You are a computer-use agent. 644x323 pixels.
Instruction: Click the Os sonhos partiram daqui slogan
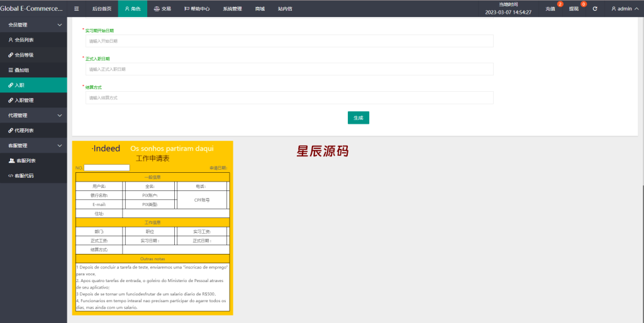tap(172, 148)
